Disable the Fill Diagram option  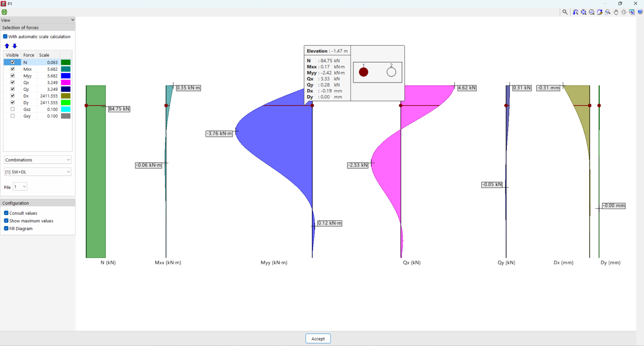click(x=6, y=228)
